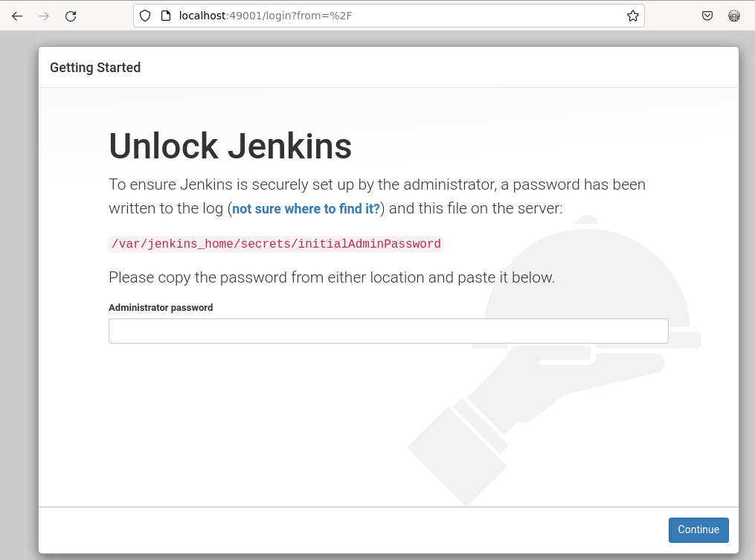The width and height of the screenshot is (755, 560).
Task: Open the tracking protection shield icon
Action: click(146, 16)
